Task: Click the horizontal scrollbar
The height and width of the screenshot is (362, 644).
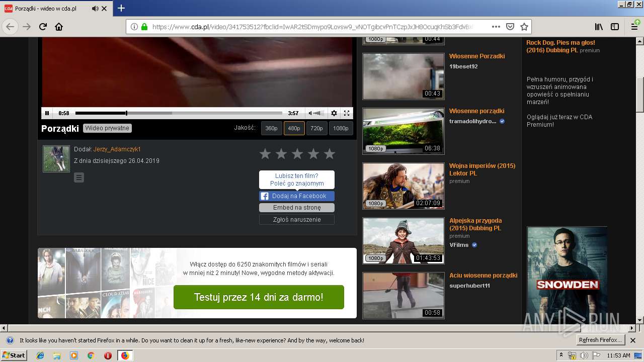Action: 318,328
